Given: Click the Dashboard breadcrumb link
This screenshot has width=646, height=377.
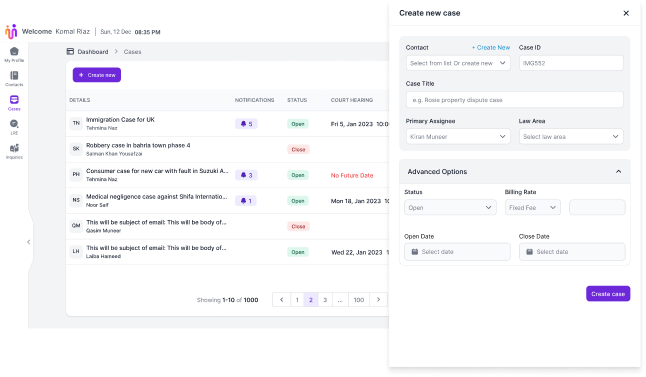Looking at the screenshot, I should pos(93,52).
